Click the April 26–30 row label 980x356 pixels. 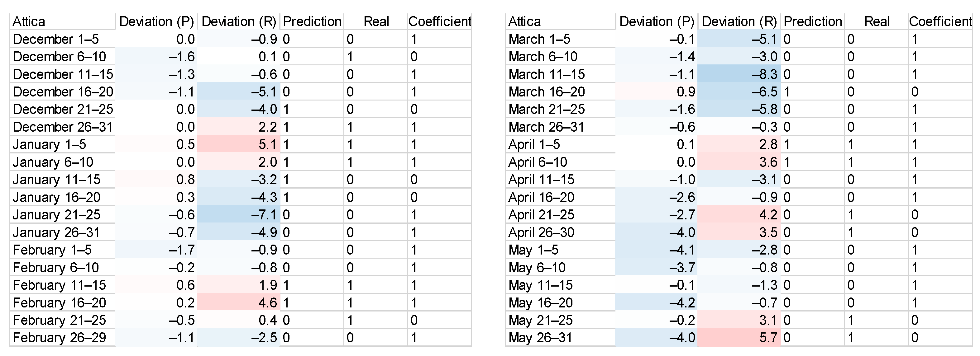coord(541,232)
